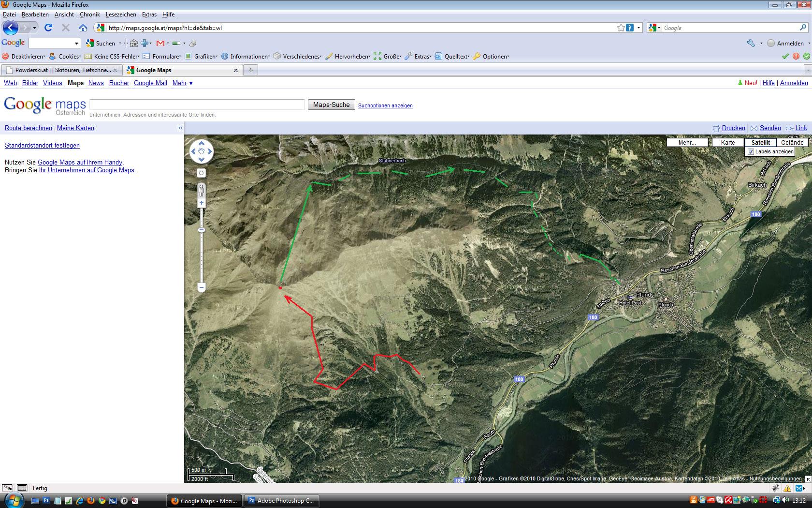The image size is (812, 508).
Task: Open the Meine Karten link
Action: [75, 128]
